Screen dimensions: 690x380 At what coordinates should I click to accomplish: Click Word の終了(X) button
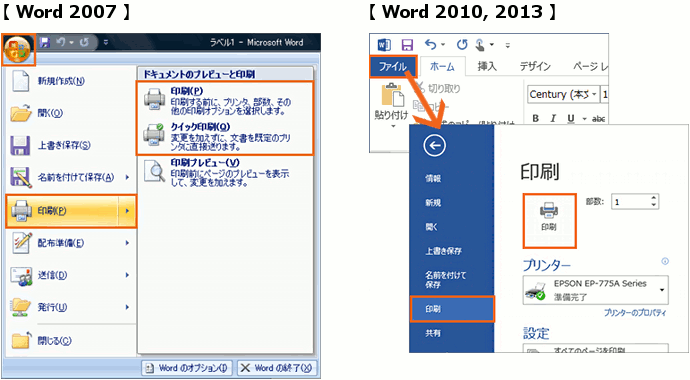point(277,368)
